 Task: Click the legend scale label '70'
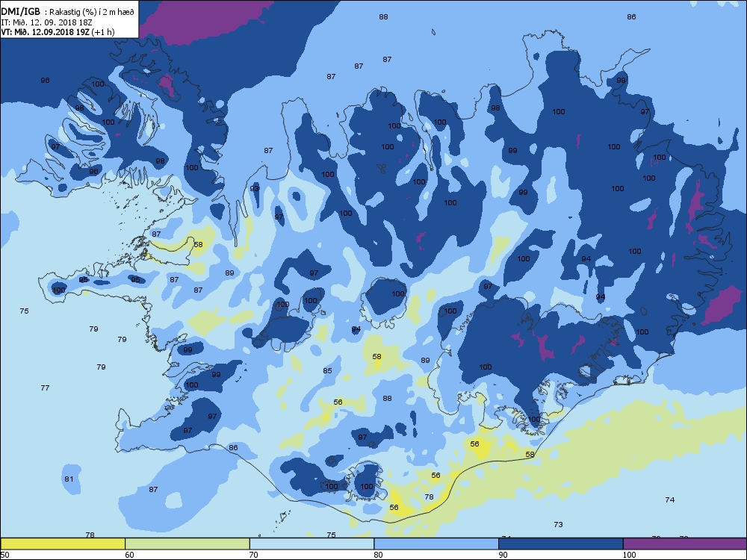pyautogui.click(x=254, y=555)
